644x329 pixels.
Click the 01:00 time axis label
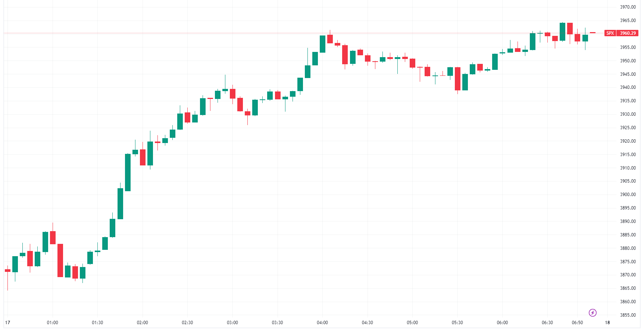(52, 323)
